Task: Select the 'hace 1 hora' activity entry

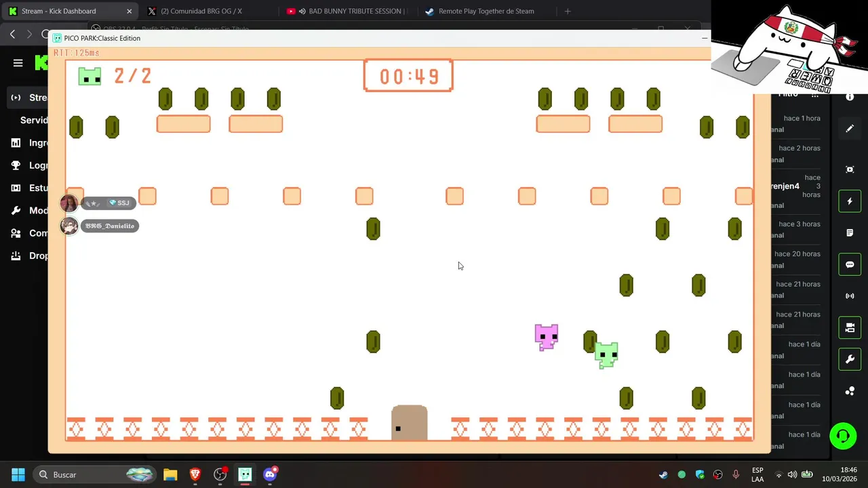Action: (802, 118)
